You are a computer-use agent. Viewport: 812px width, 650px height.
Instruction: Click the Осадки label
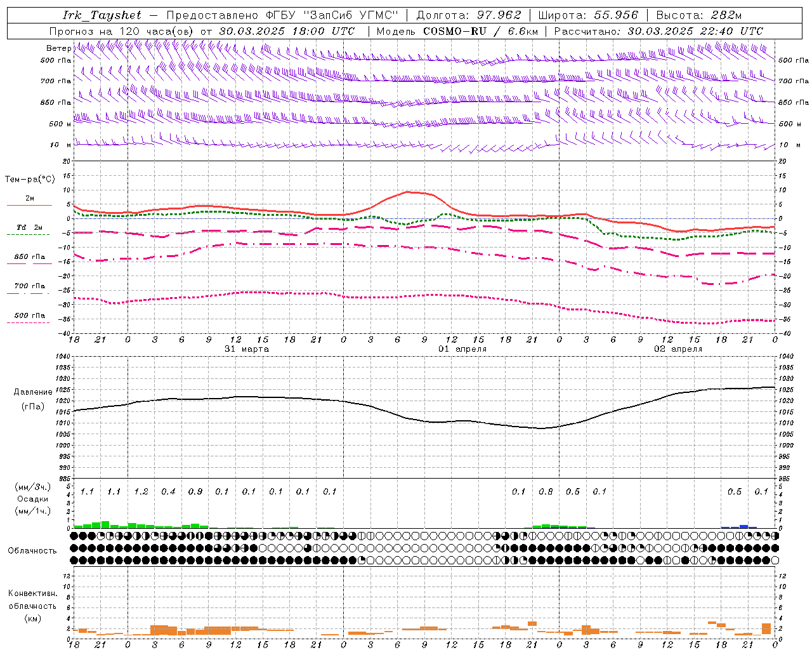33,499
